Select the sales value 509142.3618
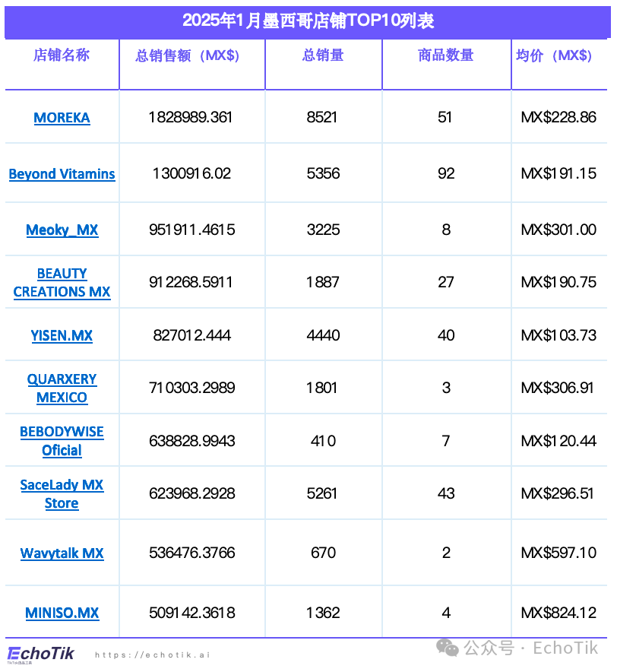The height and width of the screenshot is (672, 617). tap(191, 613)
